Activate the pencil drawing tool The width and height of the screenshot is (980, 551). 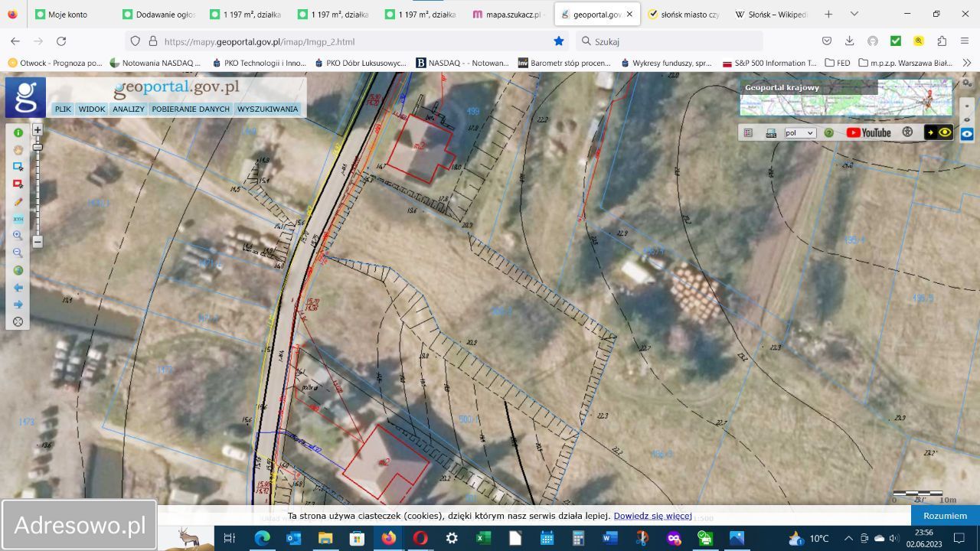(x=18, y=201)
